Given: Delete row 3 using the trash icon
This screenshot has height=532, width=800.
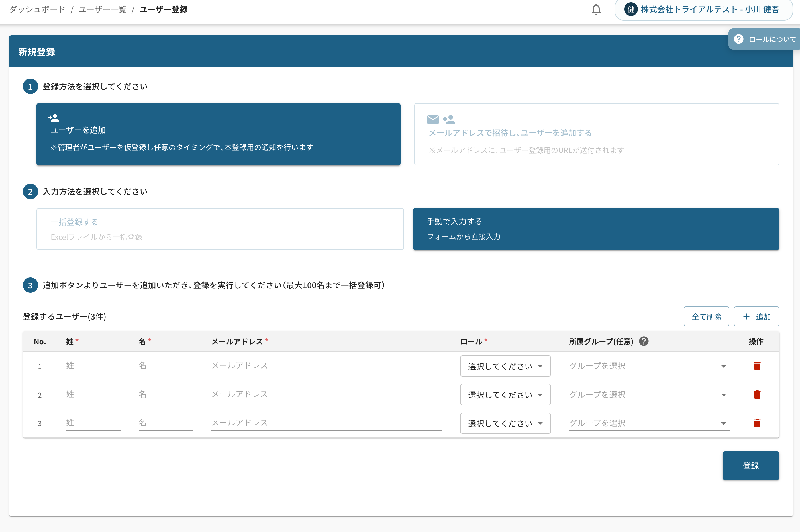Looking at the screenshot, I should tap(757, 423).
